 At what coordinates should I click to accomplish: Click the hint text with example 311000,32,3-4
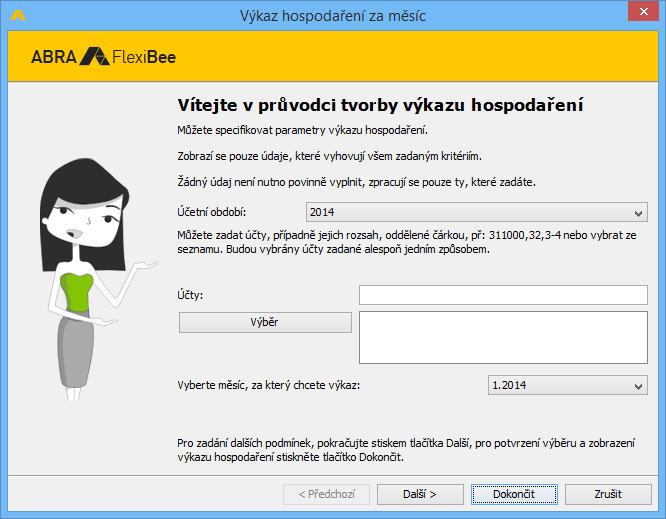click(x=406, y=242)
